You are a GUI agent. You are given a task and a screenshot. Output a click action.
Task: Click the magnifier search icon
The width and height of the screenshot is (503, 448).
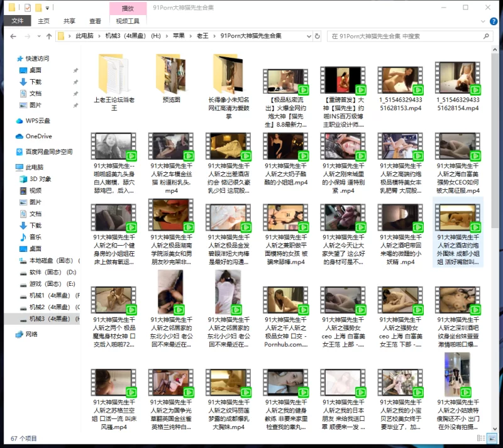point(486,36)
